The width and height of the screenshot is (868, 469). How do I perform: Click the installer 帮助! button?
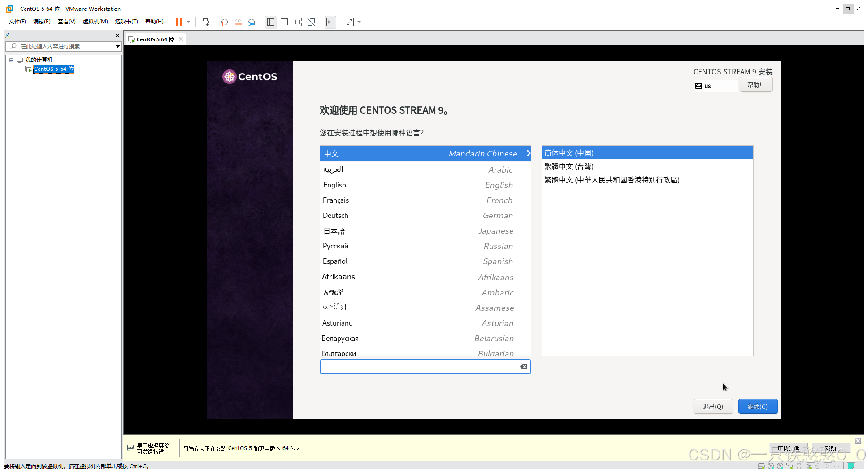[x=755, y=85]
